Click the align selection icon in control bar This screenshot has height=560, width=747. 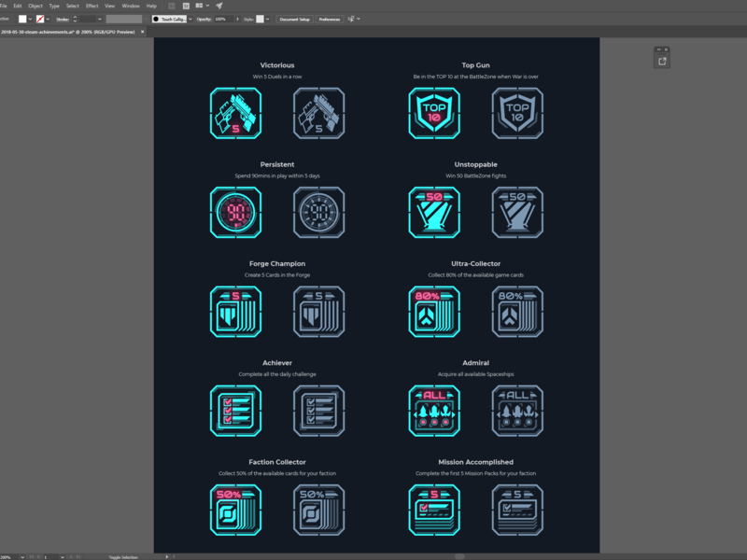point(351,19)
